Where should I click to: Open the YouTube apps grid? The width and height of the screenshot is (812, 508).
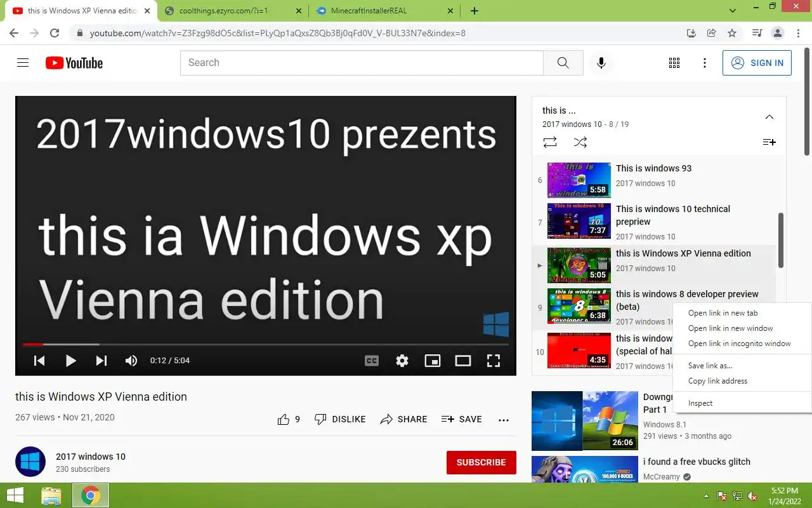674,63
